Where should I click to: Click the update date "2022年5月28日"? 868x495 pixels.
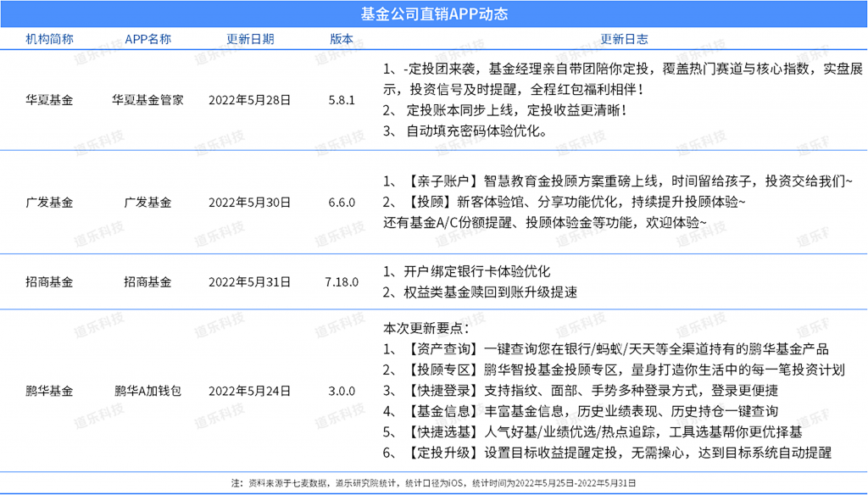click(250, 100)
